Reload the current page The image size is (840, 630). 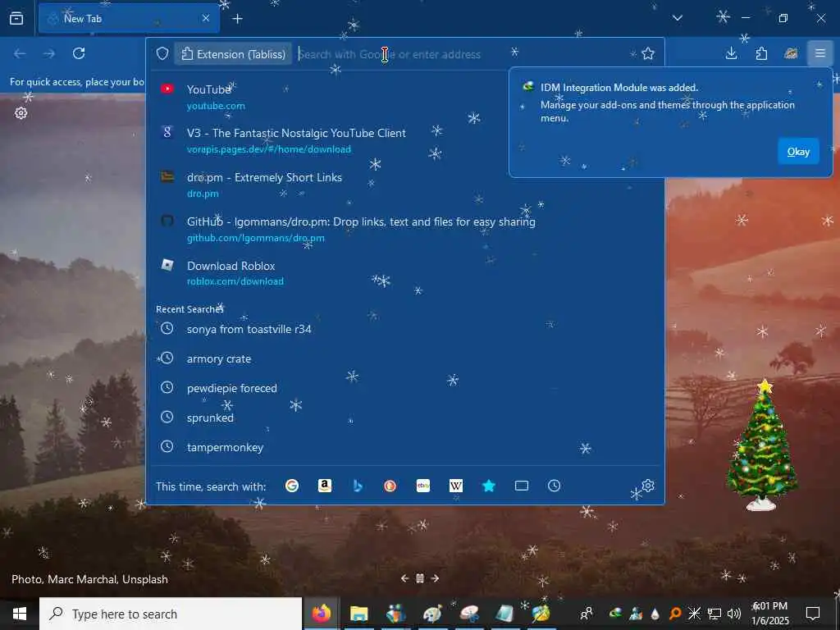tap(79, 53)
